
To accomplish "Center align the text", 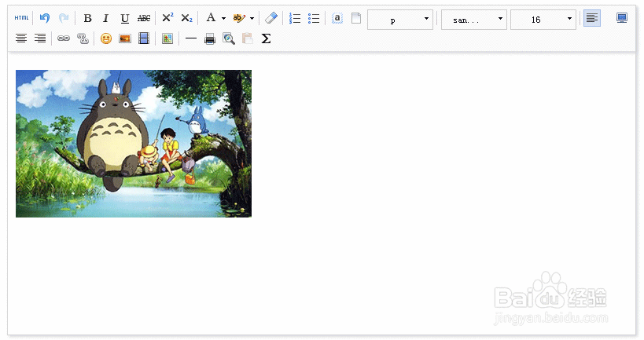I will click(21, 38).
